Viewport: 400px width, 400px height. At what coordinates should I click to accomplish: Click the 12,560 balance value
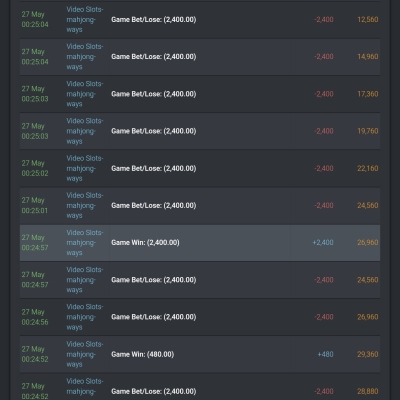click(x=368, y=20)
